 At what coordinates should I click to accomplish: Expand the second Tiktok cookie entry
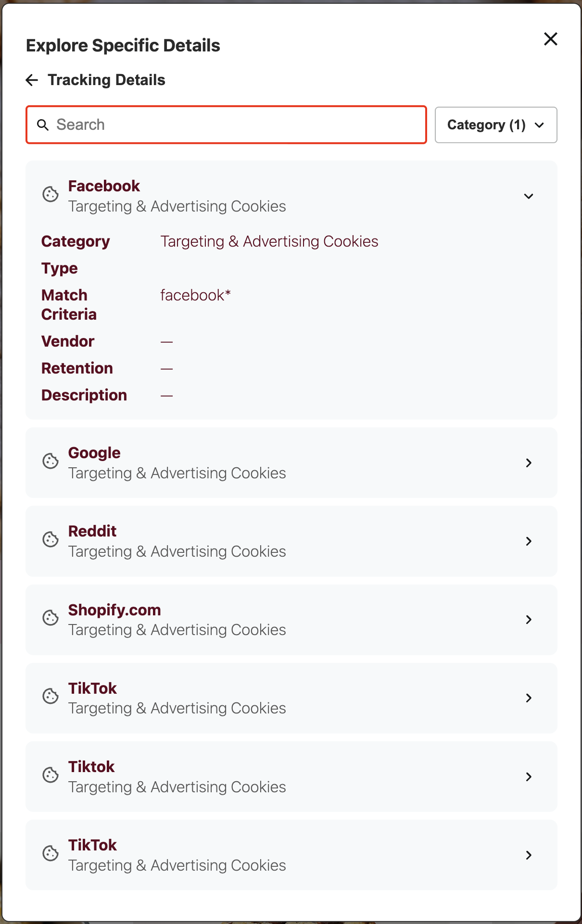[529, 776]
